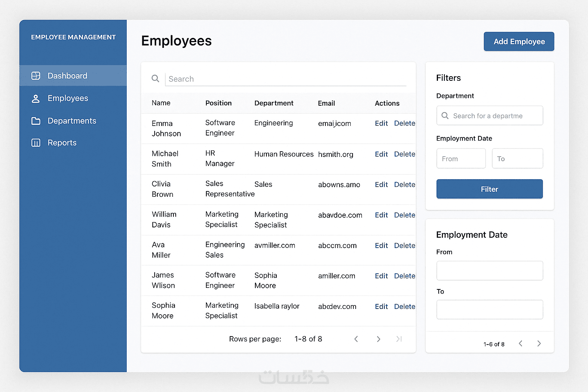Open the Reports menu item
This screenshot has height=392, width=588.
point(73,143)
